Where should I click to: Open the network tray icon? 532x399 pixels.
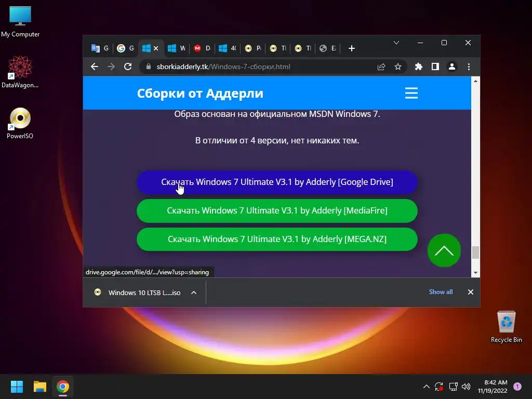453,387
